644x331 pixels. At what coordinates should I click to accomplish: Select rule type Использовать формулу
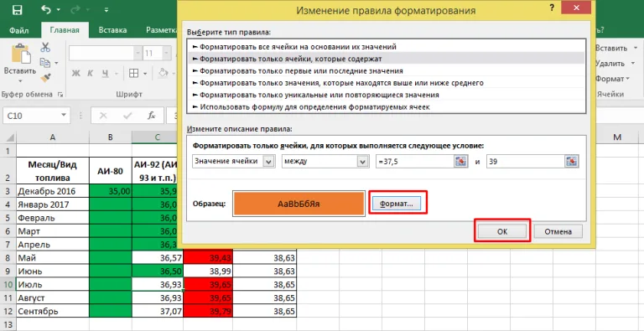point(386,106)
